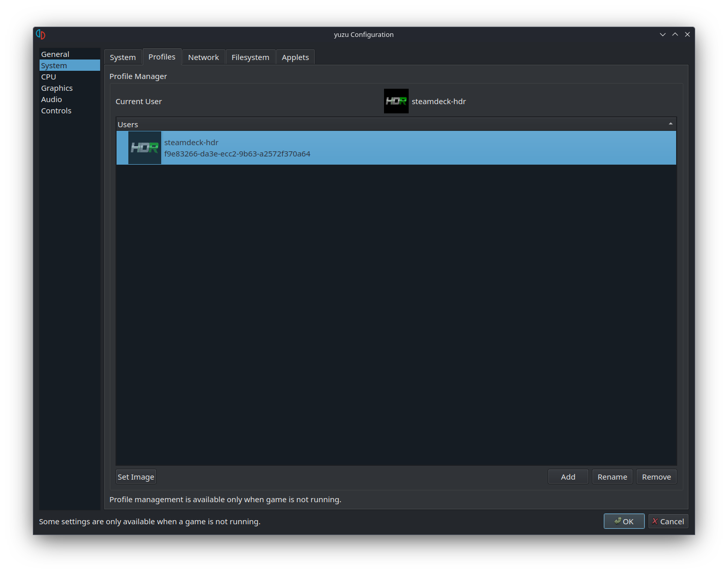Open the General settings category
Image resolution: width=728 pixels, height=574 pixels.
click(70, 54)
